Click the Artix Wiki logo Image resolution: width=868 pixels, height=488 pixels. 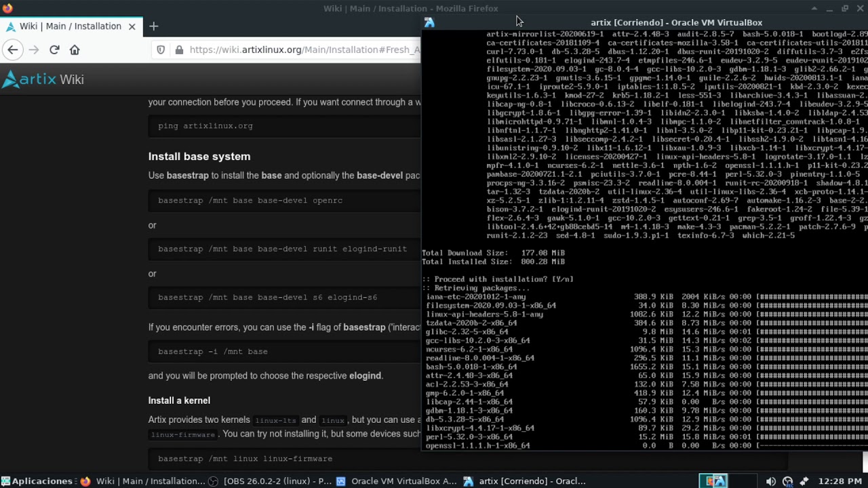pos(43,79)
